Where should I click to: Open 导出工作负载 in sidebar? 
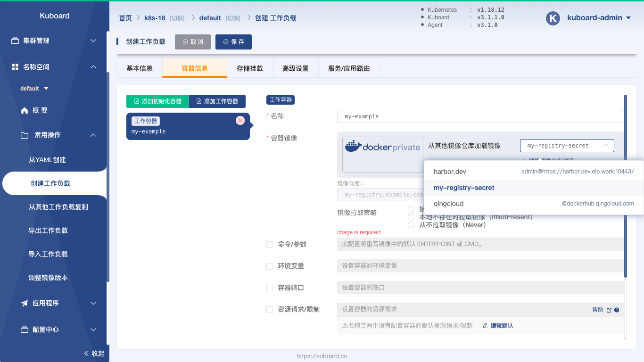[x=48, y=230]
